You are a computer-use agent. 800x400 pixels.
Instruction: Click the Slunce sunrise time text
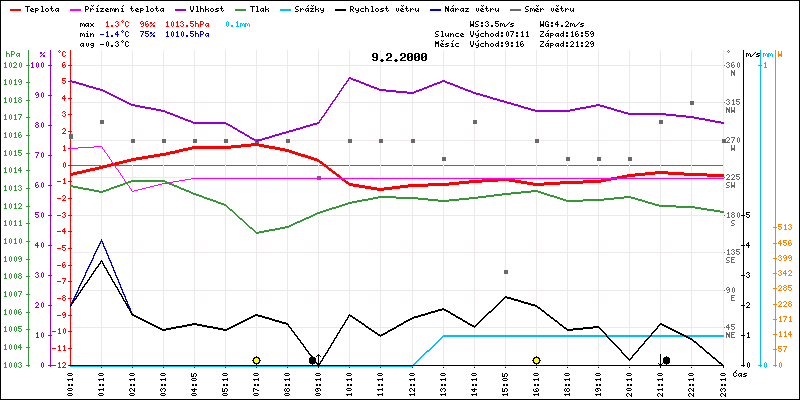[483, 32]
